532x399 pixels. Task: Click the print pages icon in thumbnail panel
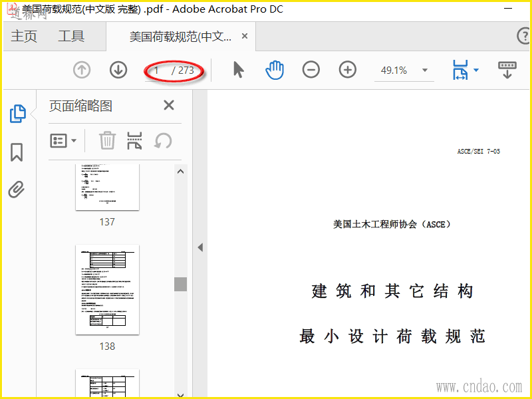(x=134, y=140)
